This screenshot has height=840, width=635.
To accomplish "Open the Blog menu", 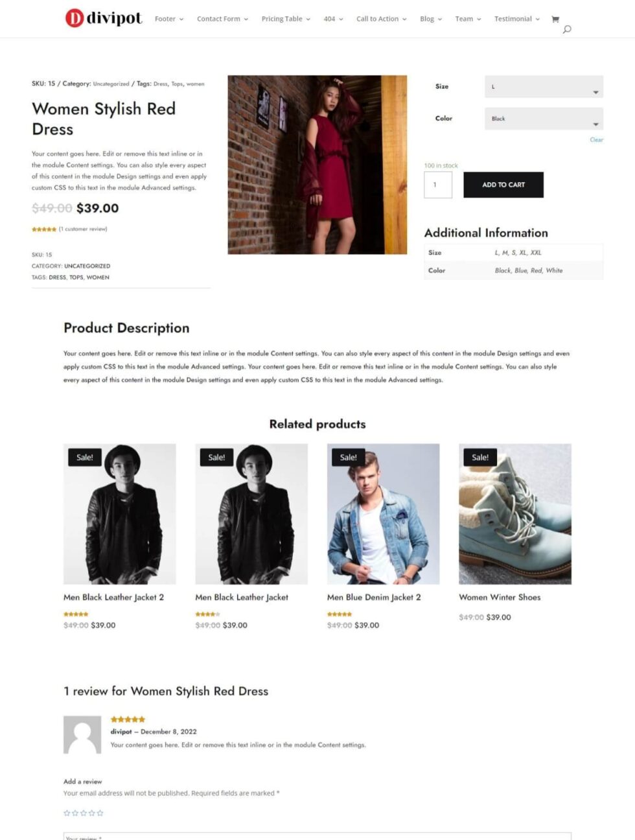I will click(x=431, y=19).
